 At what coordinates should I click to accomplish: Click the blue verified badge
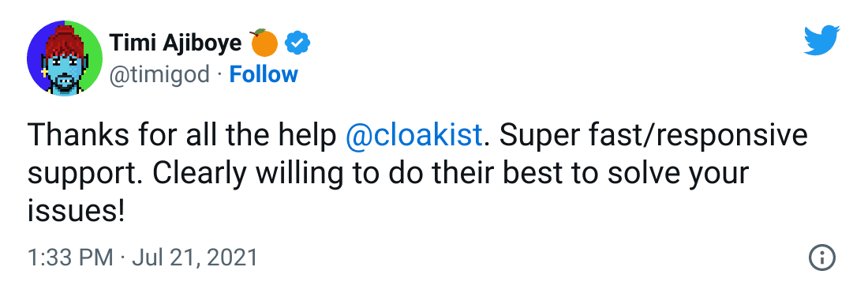pos(297,43)
